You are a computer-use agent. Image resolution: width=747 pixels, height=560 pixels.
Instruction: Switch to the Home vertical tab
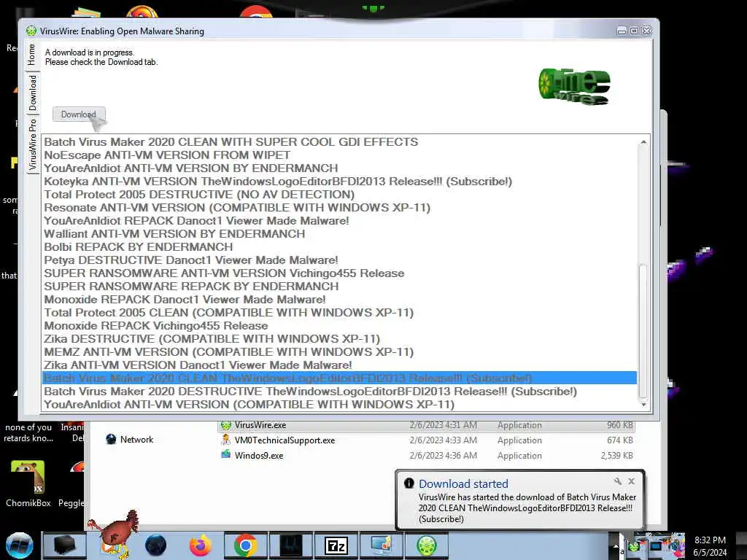click(x=32, y=55)
